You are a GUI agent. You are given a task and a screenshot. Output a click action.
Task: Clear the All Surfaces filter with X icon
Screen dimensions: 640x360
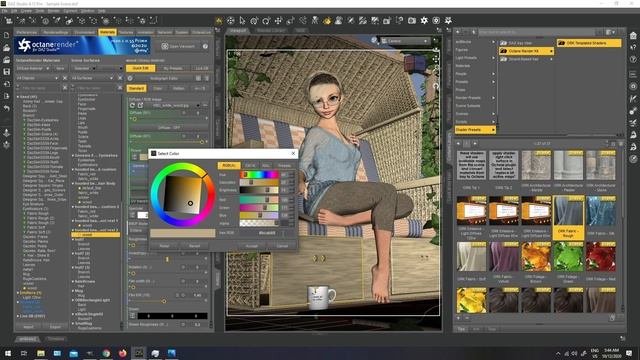tap(120, 78)
